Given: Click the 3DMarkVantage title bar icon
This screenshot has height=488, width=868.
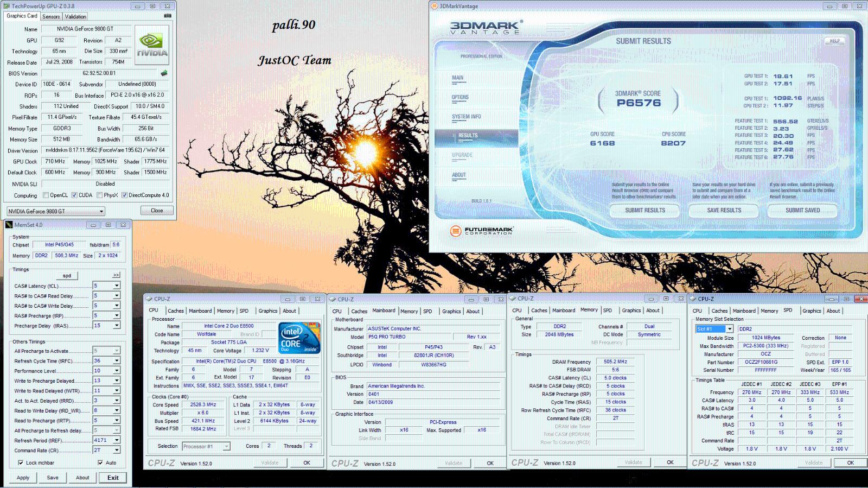Looking at the screenshot, I should 434,7.
